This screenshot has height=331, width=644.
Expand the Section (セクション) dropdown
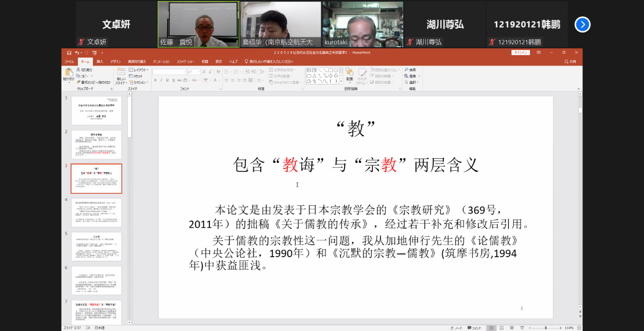click(x=139, y=82)
